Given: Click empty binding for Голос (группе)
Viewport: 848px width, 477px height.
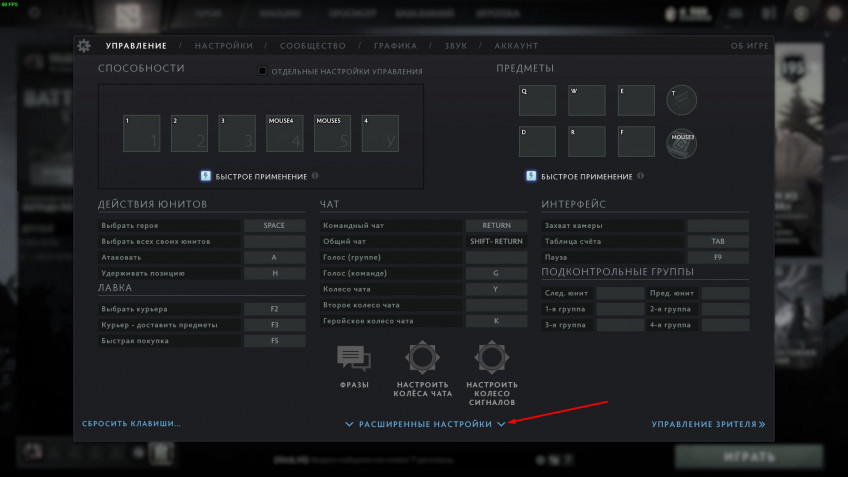Looking at the screenshot, I should pos(496,257).
